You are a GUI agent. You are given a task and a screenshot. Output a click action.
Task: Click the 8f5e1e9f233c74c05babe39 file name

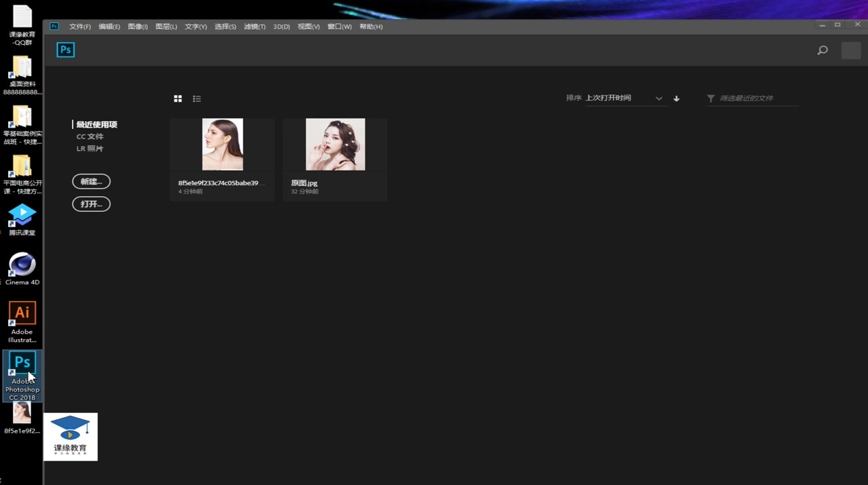(x=221, y=183)
